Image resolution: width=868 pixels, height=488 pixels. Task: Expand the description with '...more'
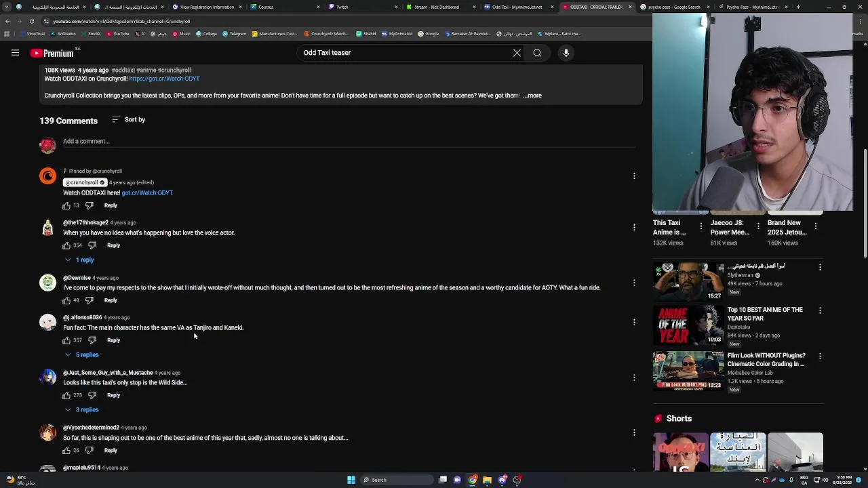pos(533,96)
